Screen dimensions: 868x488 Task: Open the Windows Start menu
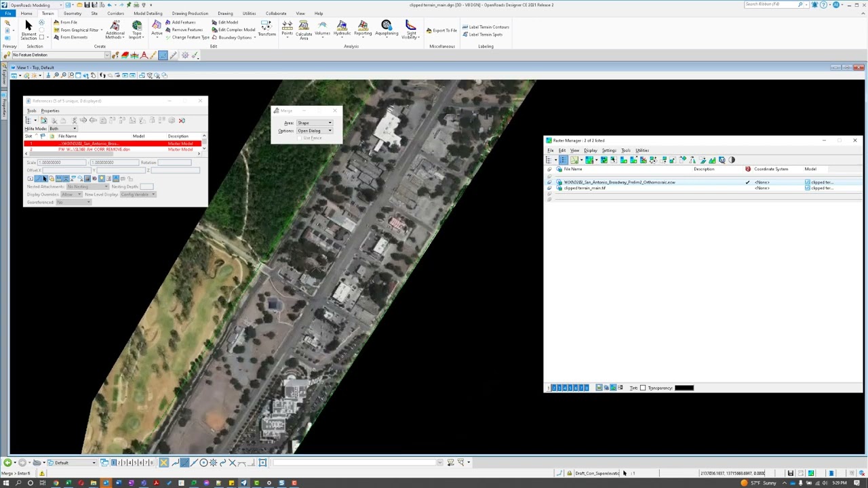tap(7, 483)
